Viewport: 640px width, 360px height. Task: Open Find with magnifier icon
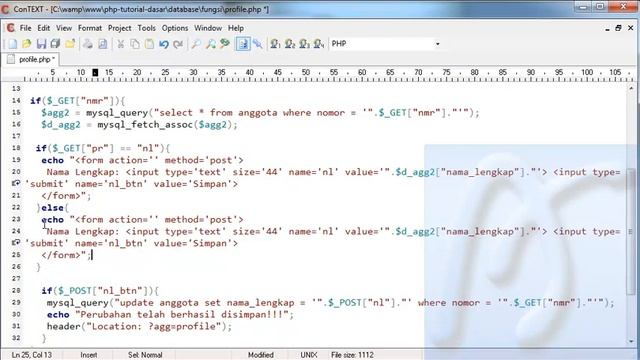click(x=196, y=44)
